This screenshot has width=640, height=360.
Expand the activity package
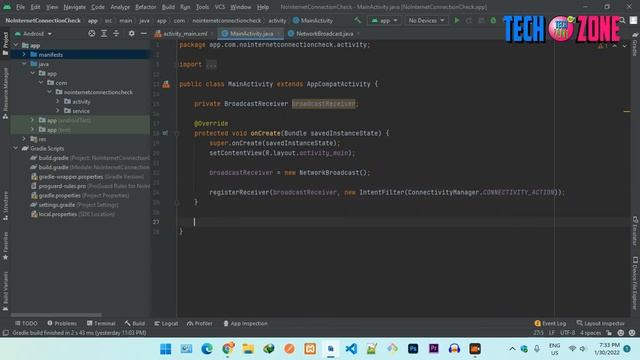tap(58, 101)
